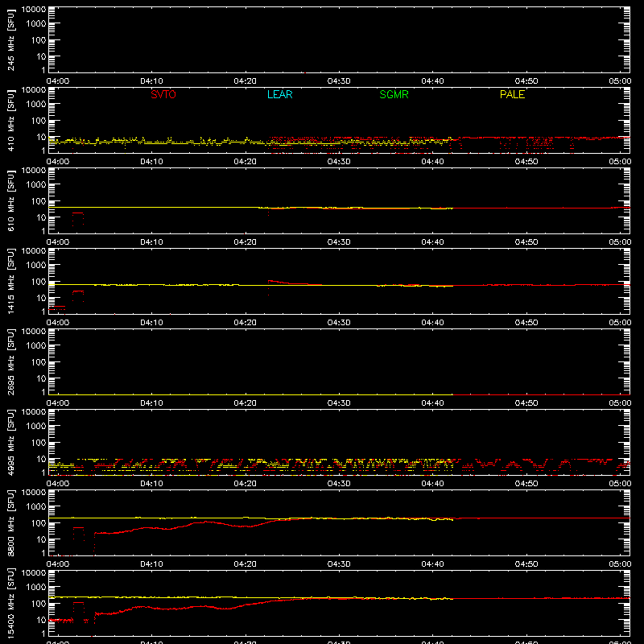Click the cyan LEAR legend label
The image size is (644, 644).
coord(279,94)
